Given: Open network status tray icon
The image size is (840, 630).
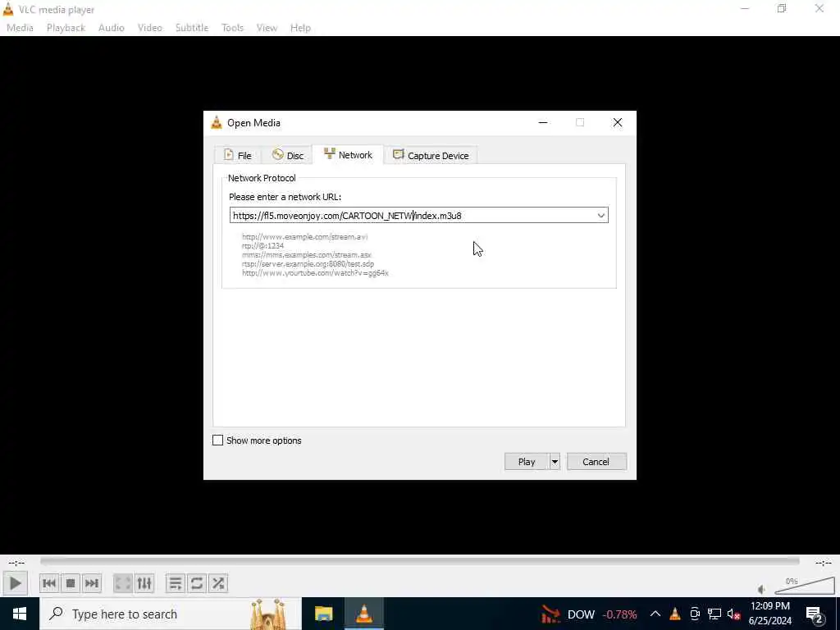Looking at the screenshot, I should point(714,614).
